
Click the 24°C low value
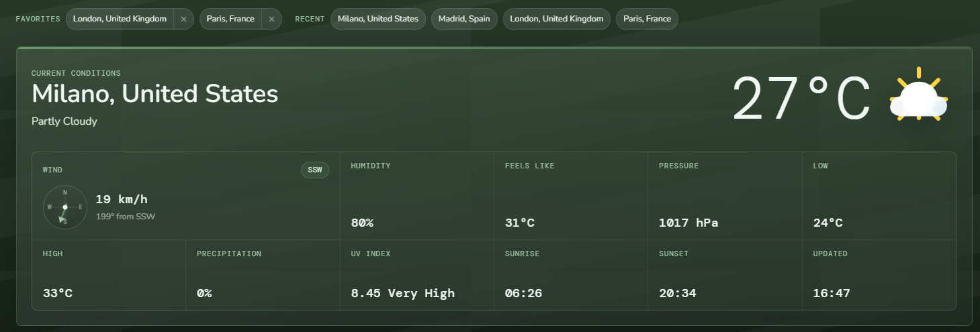(x=828, y=223)
